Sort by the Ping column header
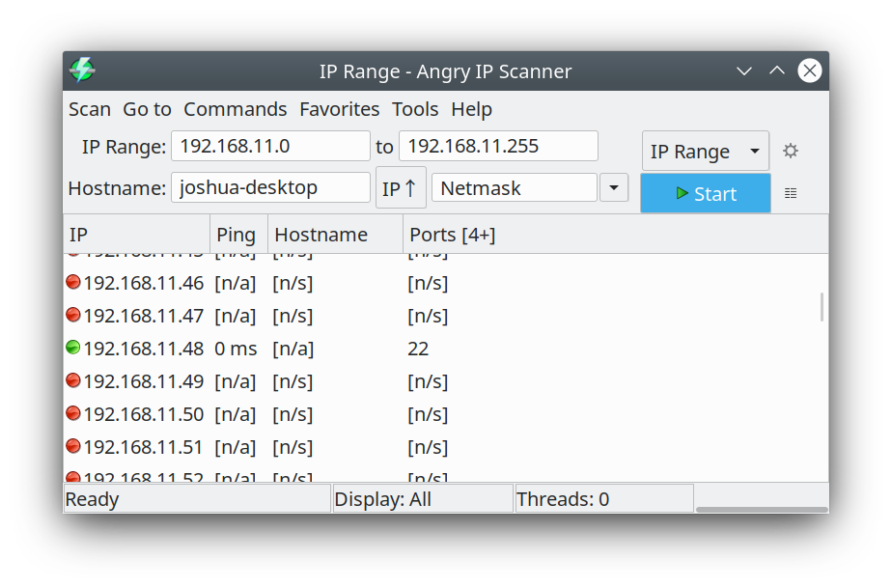 coord(239,234)
